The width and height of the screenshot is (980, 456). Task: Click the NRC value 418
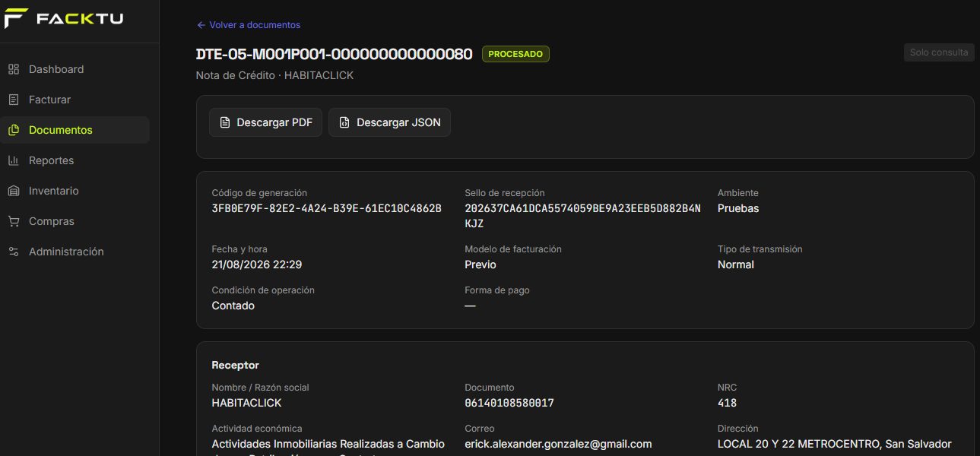[x=728, y=403]
